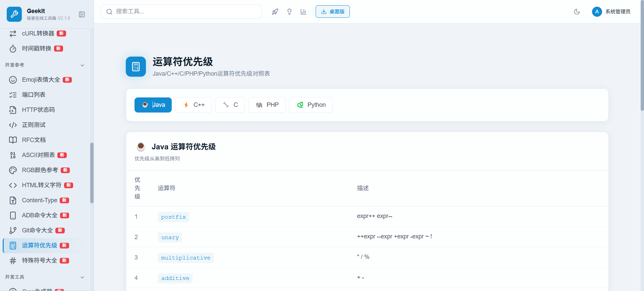The height and width of the screenshot is (291, 644).
Task: Click the 特殊符号大全 hash icon
Action: tap(13, 261)
